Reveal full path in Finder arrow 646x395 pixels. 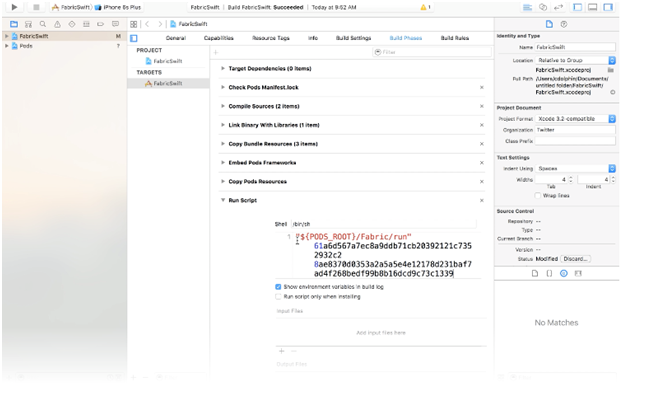[x=613, y=92]
